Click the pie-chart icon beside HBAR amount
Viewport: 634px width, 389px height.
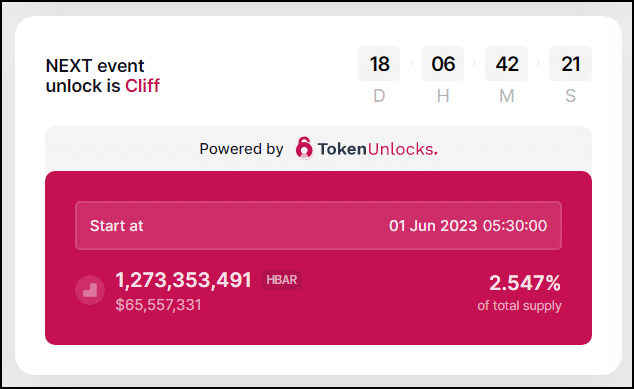tap(90, 290)
